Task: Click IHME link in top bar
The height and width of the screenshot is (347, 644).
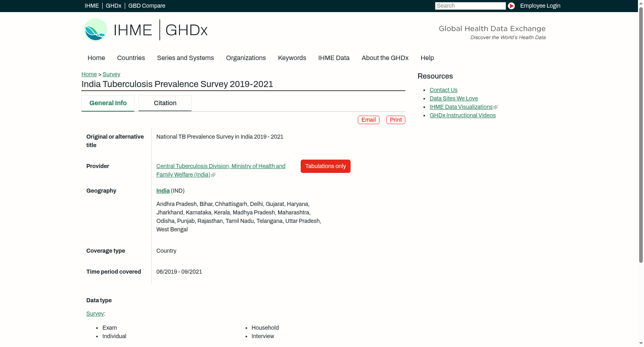Action: (x=92, y=6)
